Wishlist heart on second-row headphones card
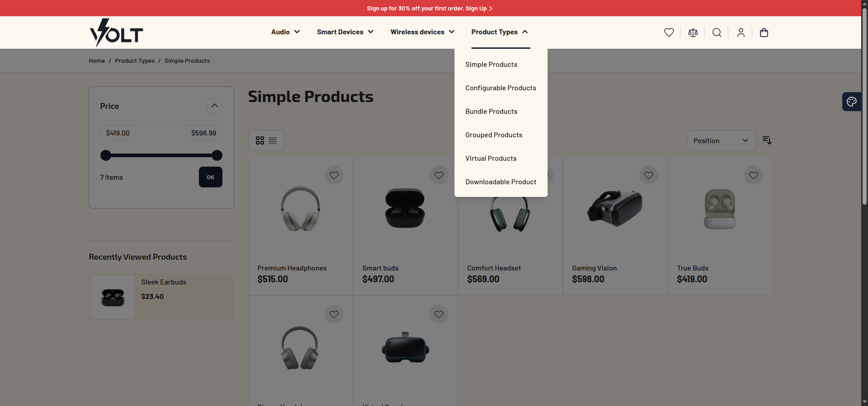This screenshot has width=868, height=406. pyautogui.click(x=334, y=314)
